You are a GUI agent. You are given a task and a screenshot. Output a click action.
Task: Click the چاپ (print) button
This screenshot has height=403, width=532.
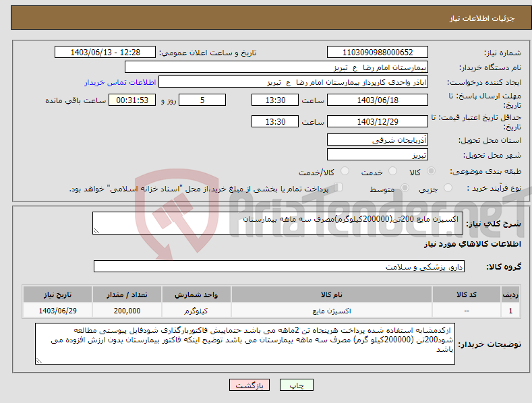pos(296,385)
